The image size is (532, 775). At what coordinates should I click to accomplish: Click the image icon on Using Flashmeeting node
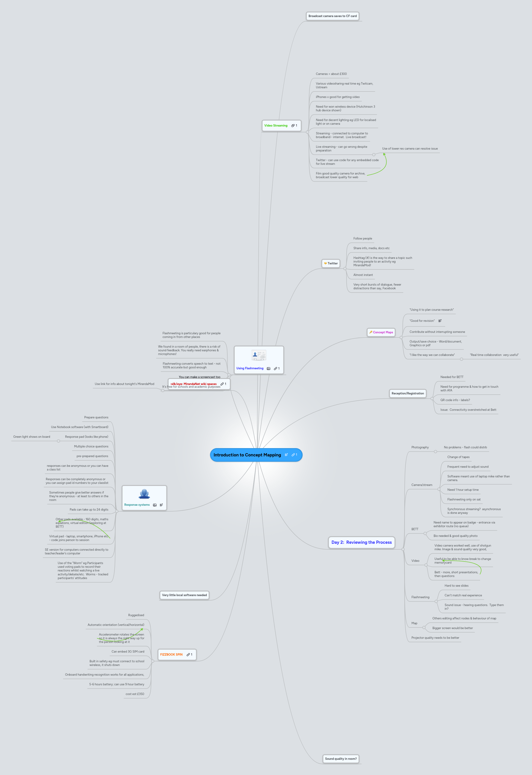[x=269, y=369]
